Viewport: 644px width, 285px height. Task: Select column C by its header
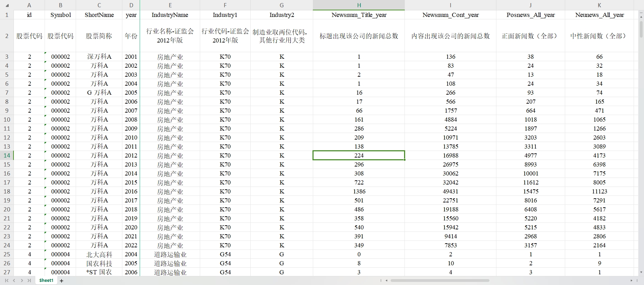(99, 5)
